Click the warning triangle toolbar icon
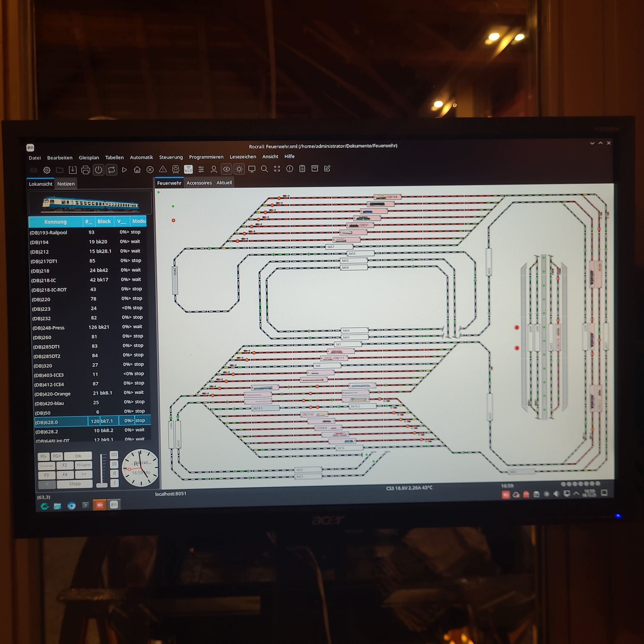Screen dimensions: 644x644 click(x=163, y=170)
